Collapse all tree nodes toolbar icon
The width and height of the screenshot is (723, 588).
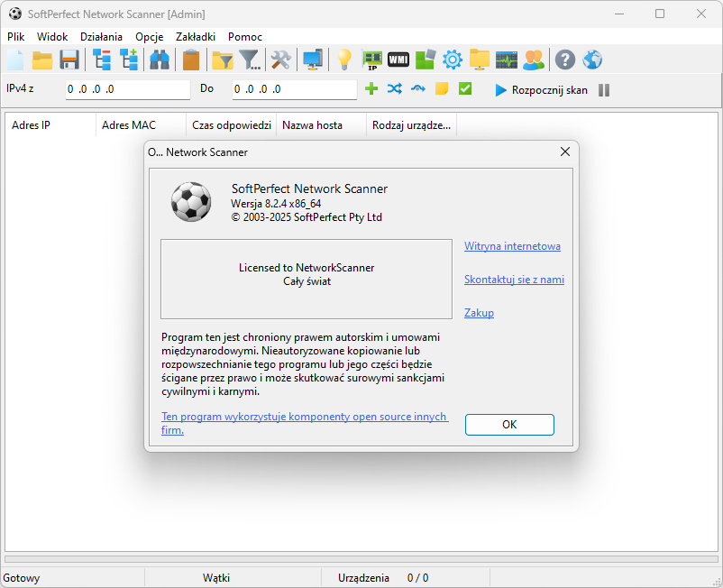click(x=102, y=60)
